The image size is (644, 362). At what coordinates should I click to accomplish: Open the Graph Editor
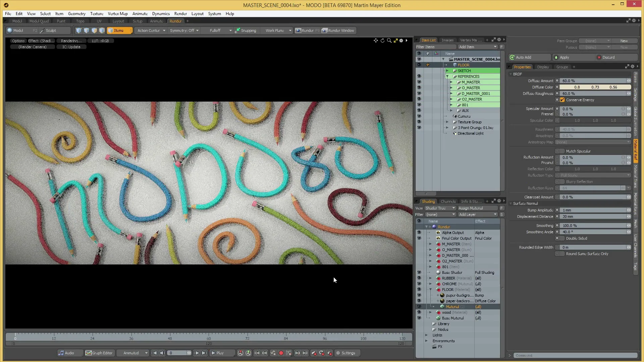point(99,353)
